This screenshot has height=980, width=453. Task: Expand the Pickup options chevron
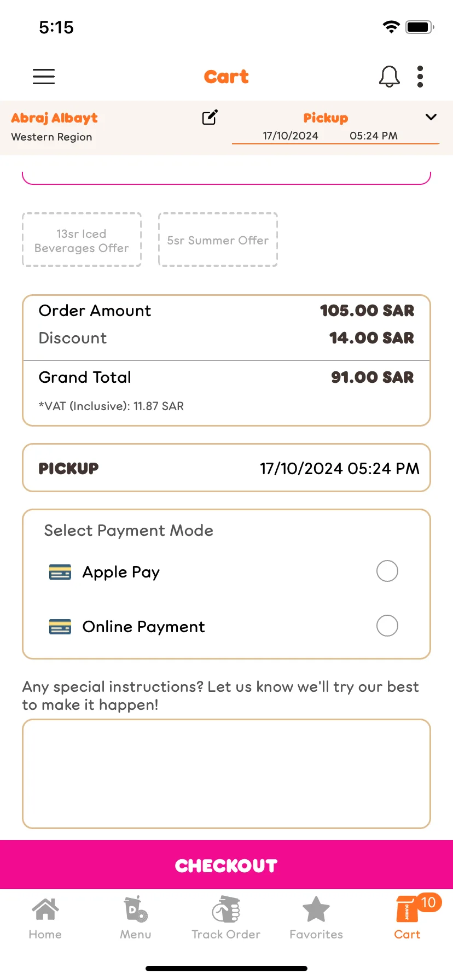[x=431, y=117]
